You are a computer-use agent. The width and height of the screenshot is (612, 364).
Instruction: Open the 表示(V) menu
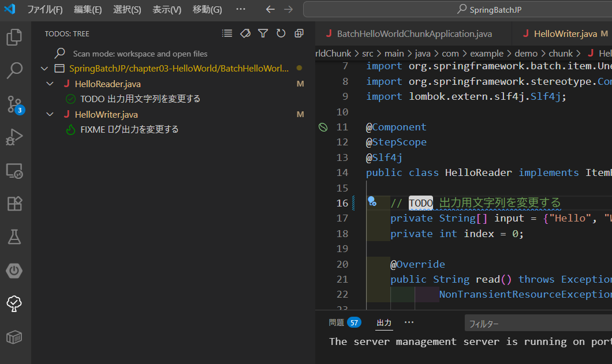[x=166, y=9]
